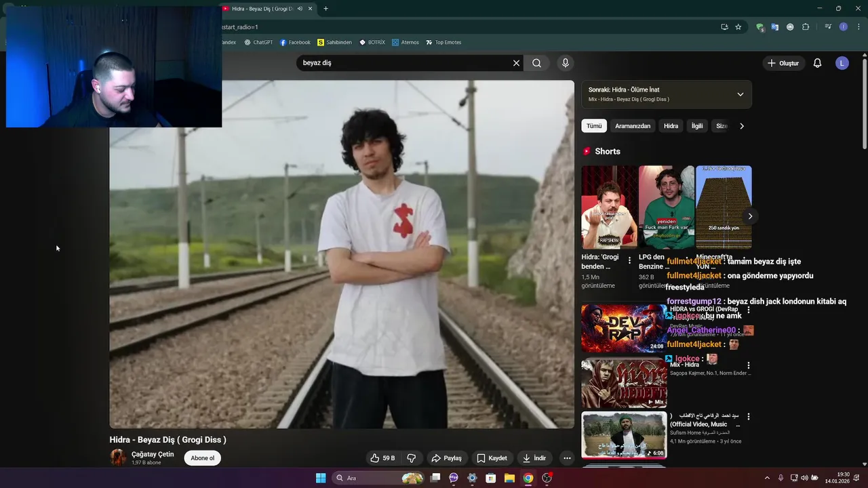Screen dimensions: 868x488
Task: Open taskbar volume icon
Action: point(804,478)
